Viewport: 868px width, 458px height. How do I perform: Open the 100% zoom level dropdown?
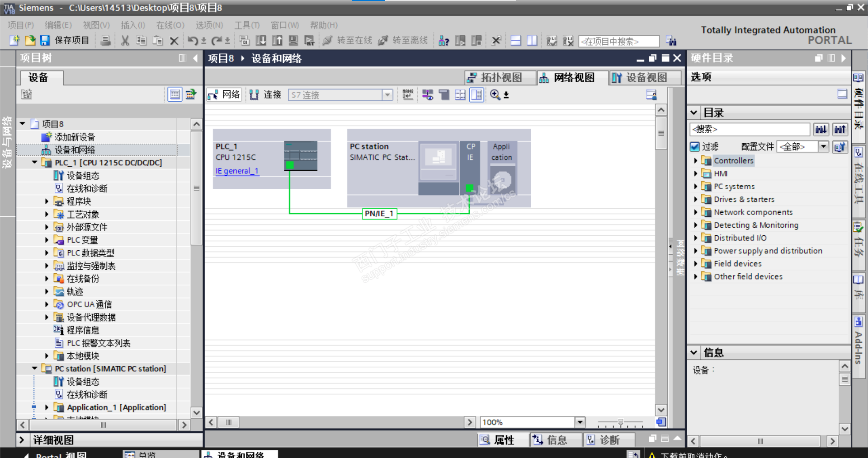pyautogui.click(x=580, y=422)
